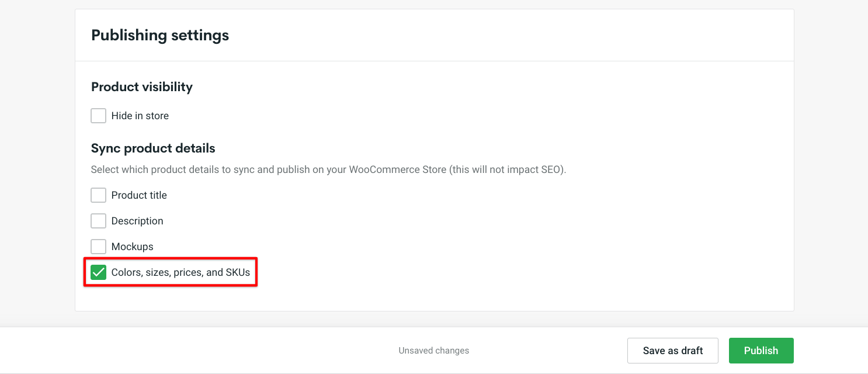Check the Mockups sync option
The width and height of the screenshot is (868, 374).
98,247
